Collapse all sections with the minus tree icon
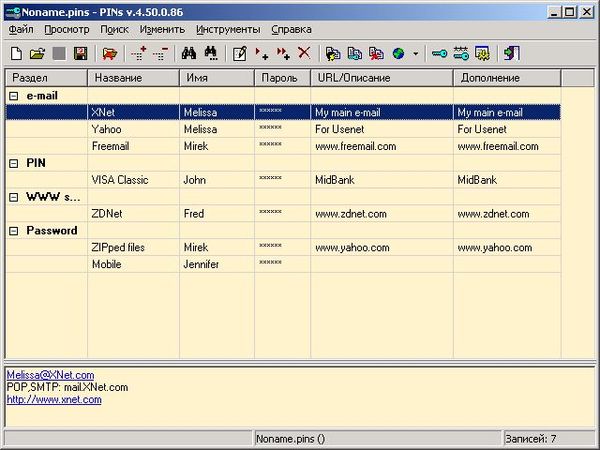This screenshot has height=450, width=600. coord(160,54)
